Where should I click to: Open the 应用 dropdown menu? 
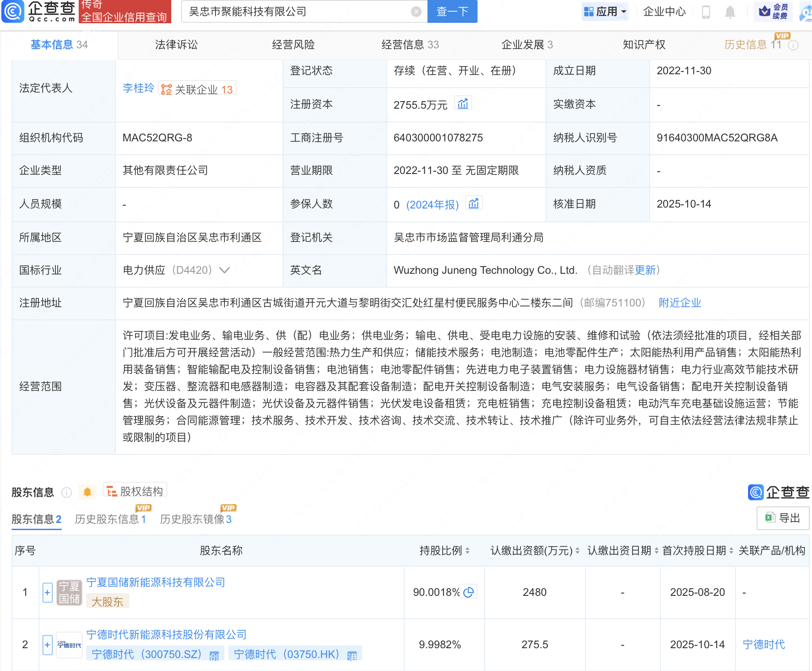click(x=606, y=12)
